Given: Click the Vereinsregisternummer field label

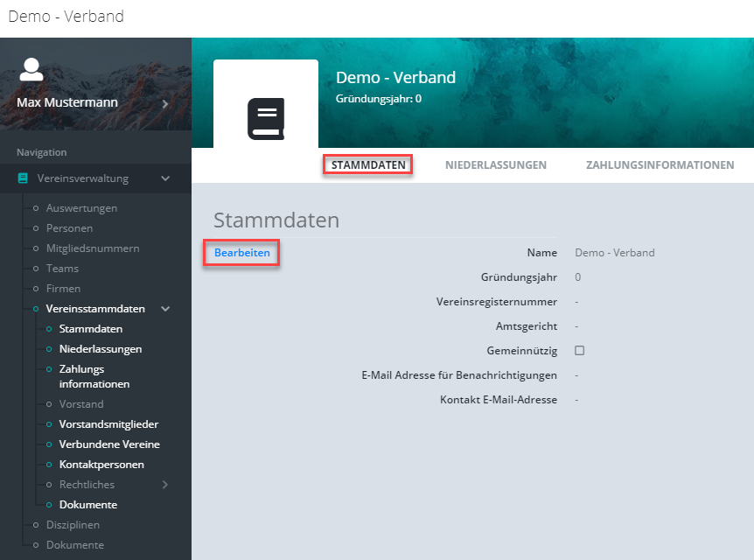Looking at the screenshot, I should coord(497,302).
